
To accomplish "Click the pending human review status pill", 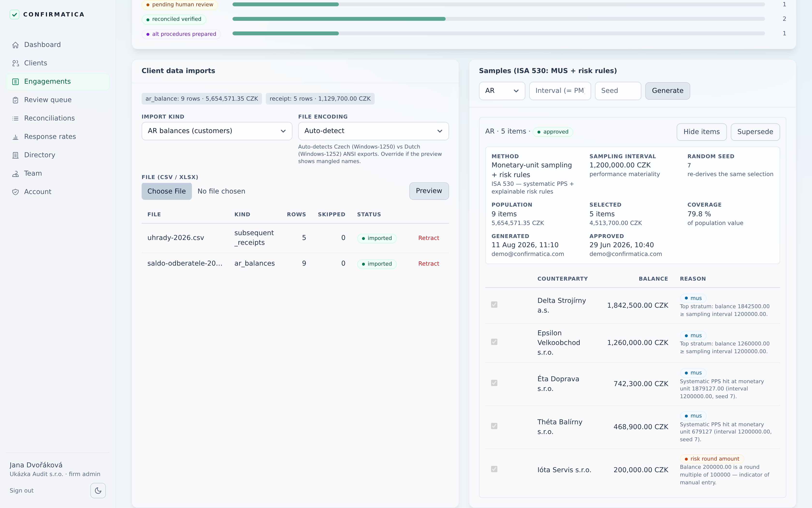I will [x=180, y=5].
